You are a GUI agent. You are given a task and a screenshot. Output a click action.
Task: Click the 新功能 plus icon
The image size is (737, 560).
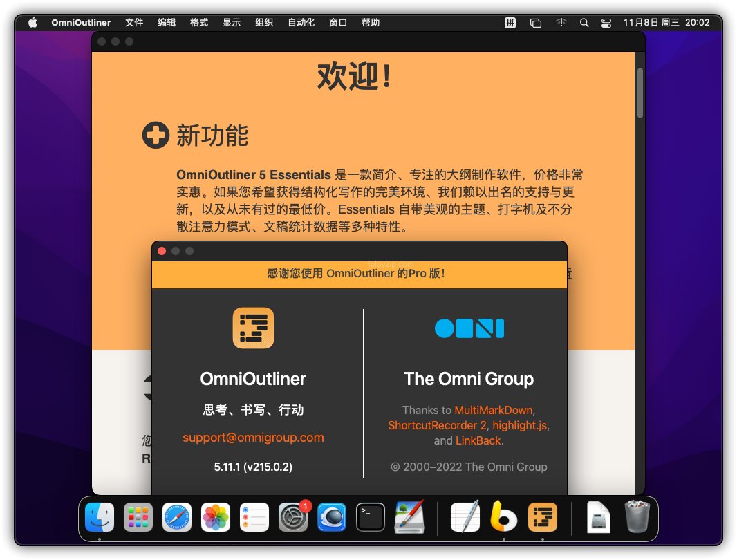point(156,135)
